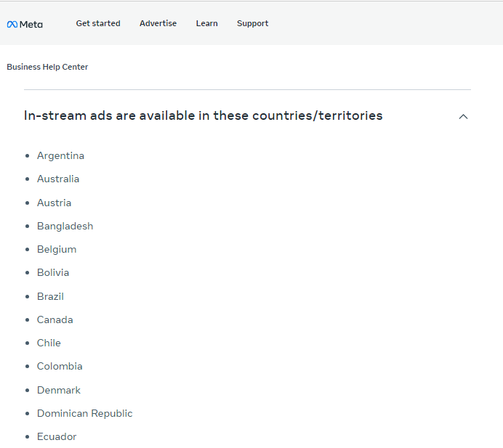Click Brazil in the list
503x448 pixels.
pos(50,296)
